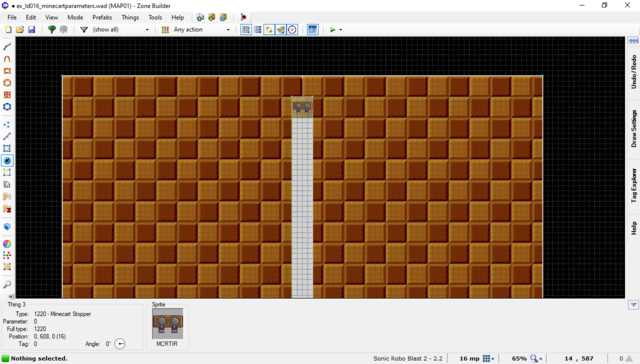Click the grayed icon beside green tree
The height and width of the screenshot is (364, 640).
click(64, 29)
